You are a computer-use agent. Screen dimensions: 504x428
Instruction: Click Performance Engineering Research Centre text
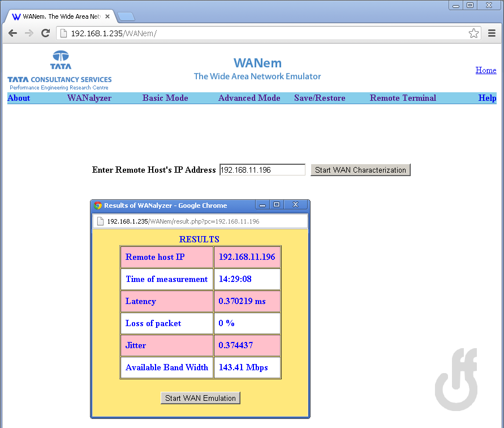click(x=59, y=88)
